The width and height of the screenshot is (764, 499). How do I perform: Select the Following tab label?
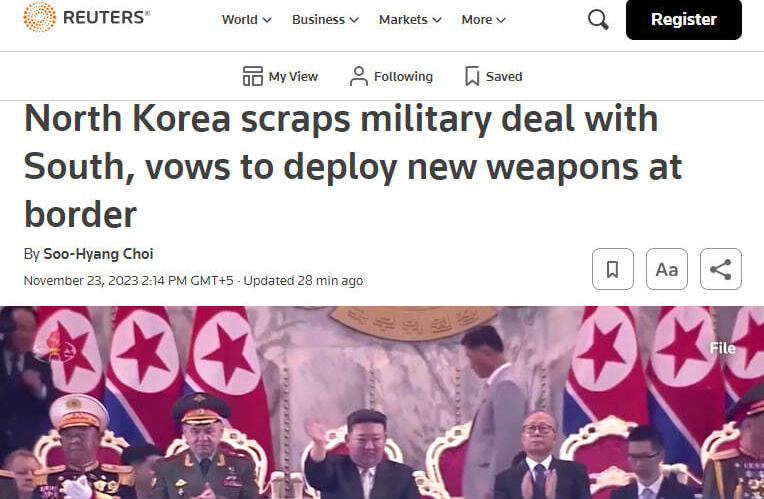pos(403,77)
